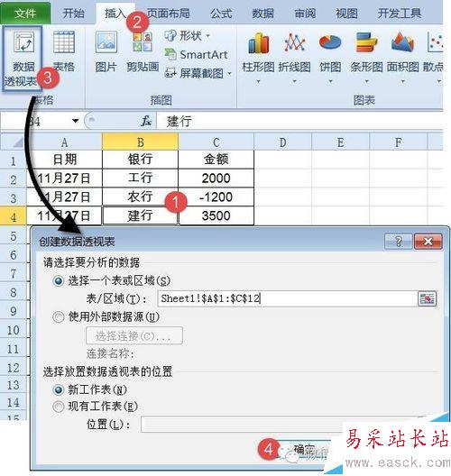Click the Table/Range input field
451x476 pixels.
coord(288,298)
